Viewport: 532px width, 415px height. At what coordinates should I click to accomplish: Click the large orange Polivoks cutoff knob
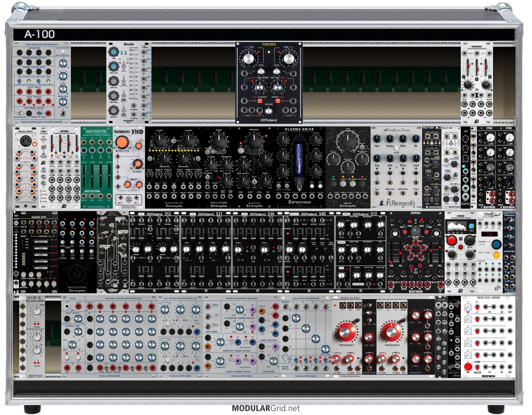pos(122,142)
